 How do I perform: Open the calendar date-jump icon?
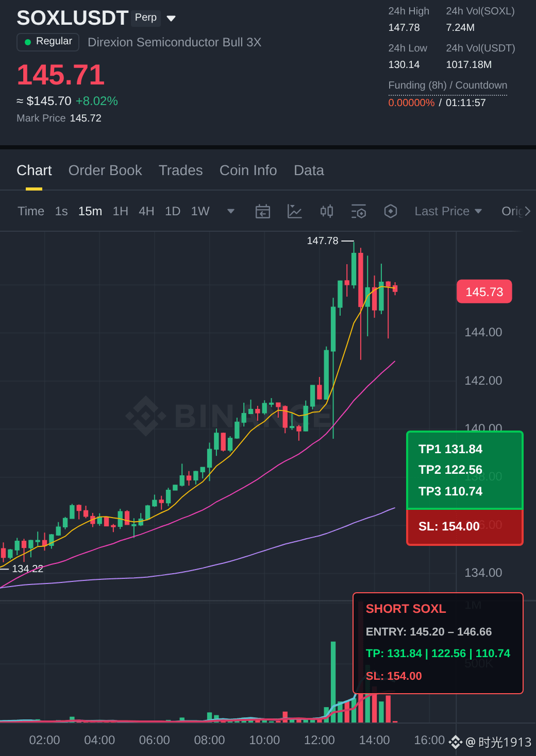(x=263, y=211)
